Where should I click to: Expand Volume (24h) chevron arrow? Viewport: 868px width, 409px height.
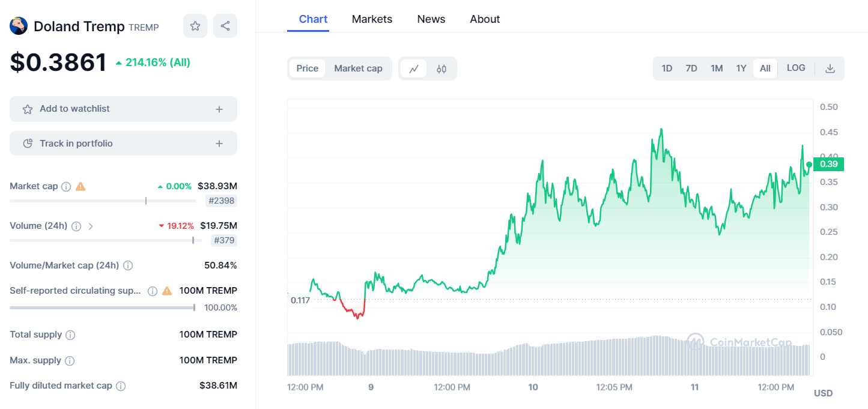click(x=91, y=226)
